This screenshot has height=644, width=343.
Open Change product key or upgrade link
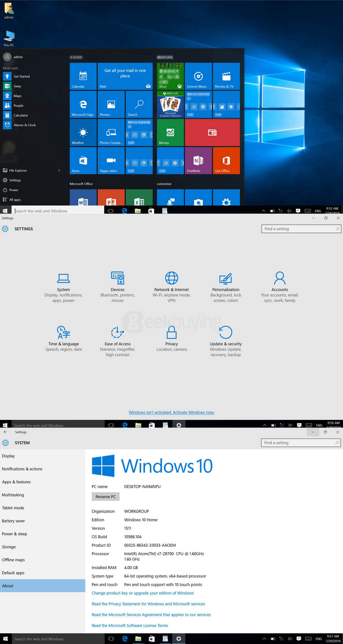tap(143, 593)
